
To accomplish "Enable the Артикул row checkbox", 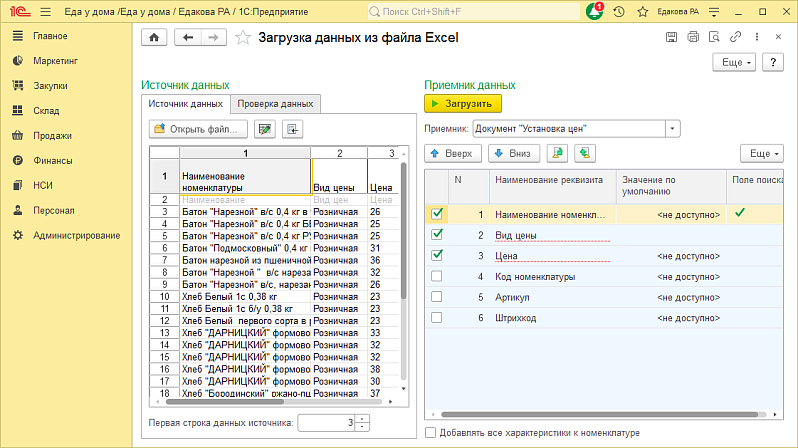I will 437,297.
